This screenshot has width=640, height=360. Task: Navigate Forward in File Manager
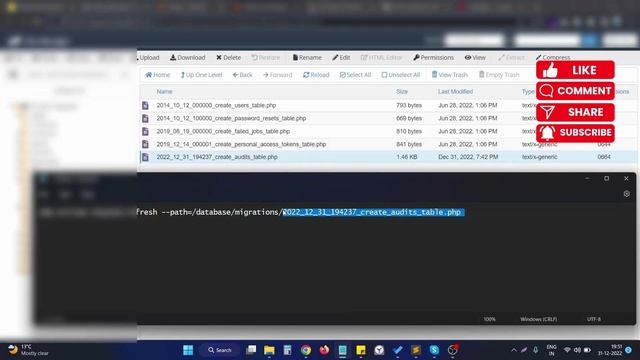tap(278, 75)
